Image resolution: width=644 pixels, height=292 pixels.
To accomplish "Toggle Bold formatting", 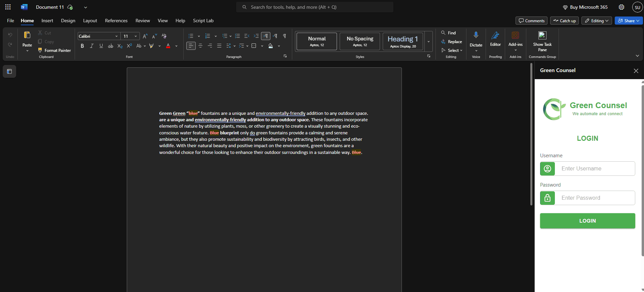I will 82,46.
